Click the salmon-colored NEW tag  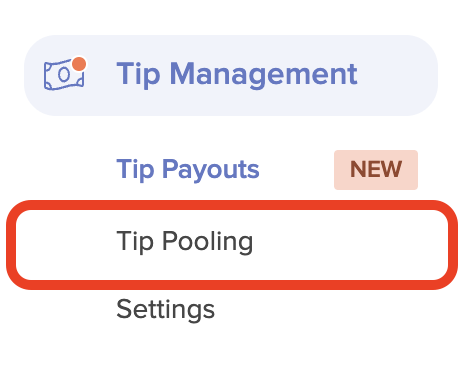[x=376, y=170]
